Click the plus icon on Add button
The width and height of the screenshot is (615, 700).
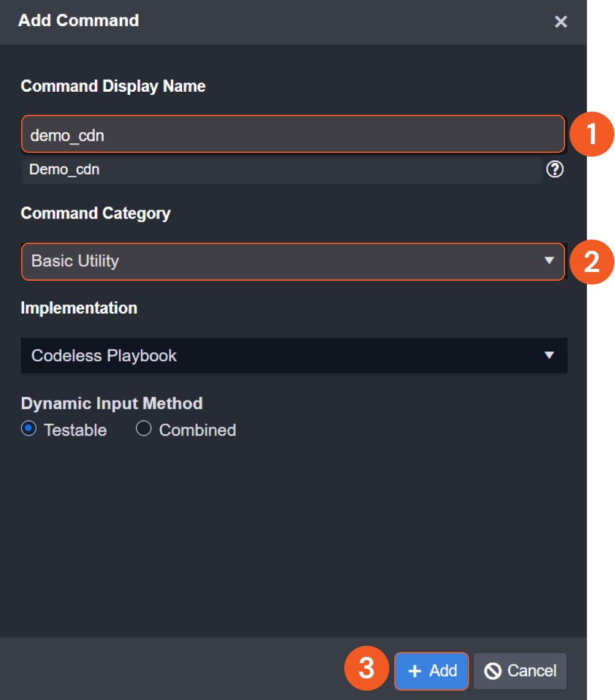click(x=415, y=671)
